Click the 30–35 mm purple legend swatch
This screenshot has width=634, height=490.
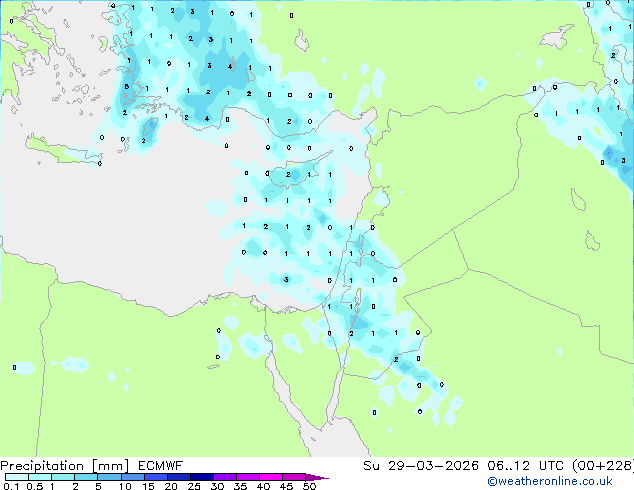(x=225, y=477)
